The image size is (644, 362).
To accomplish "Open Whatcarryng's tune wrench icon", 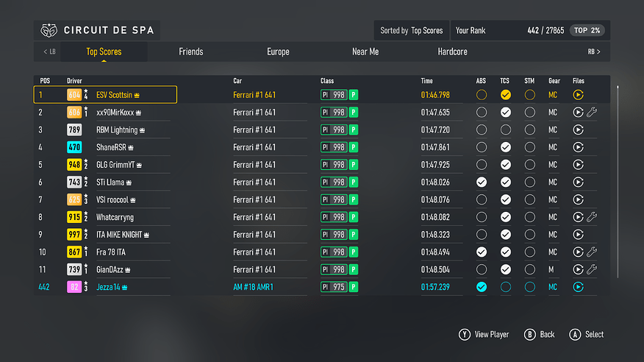I will (591, 217).
